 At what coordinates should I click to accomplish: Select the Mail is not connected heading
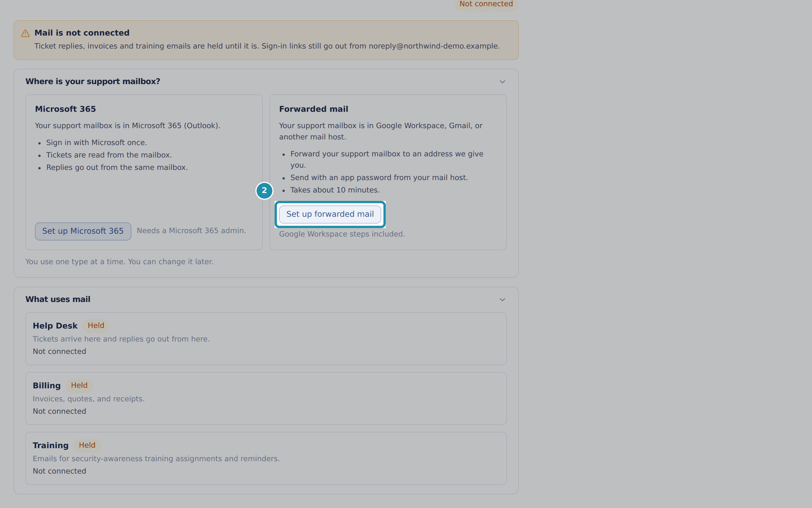click(82, 33)
